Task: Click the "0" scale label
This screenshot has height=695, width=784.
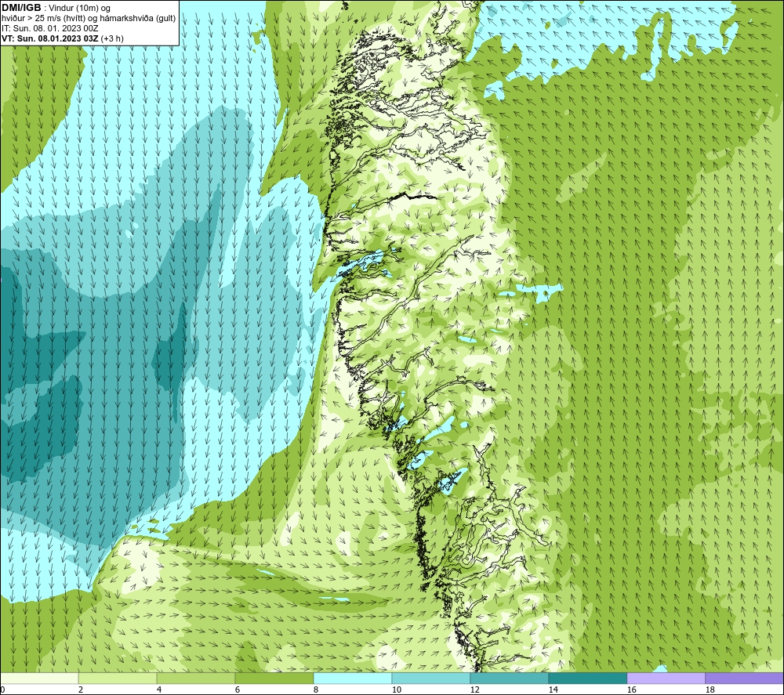Action: point(3,690)
